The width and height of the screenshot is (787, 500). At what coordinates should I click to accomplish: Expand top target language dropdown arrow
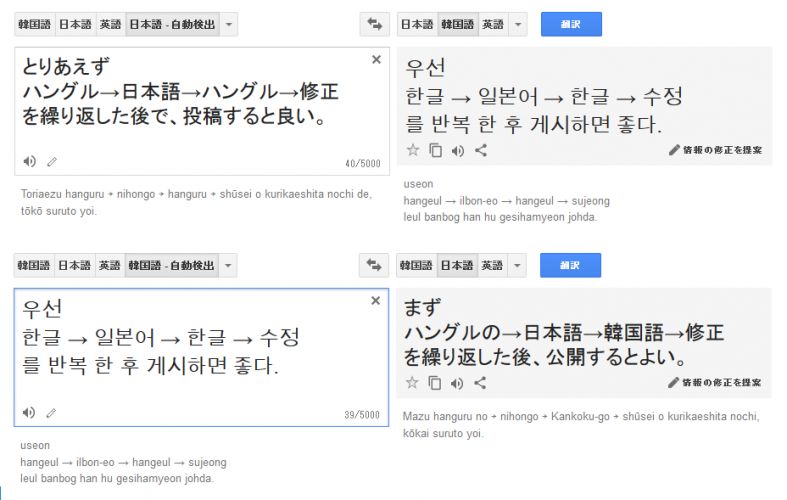click(x=518, y=24)
